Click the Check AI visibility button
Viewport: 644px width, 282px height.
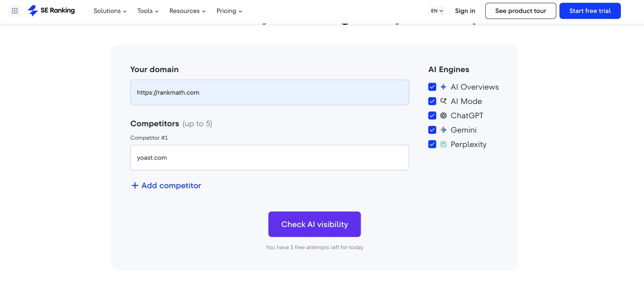pos(314,224)
